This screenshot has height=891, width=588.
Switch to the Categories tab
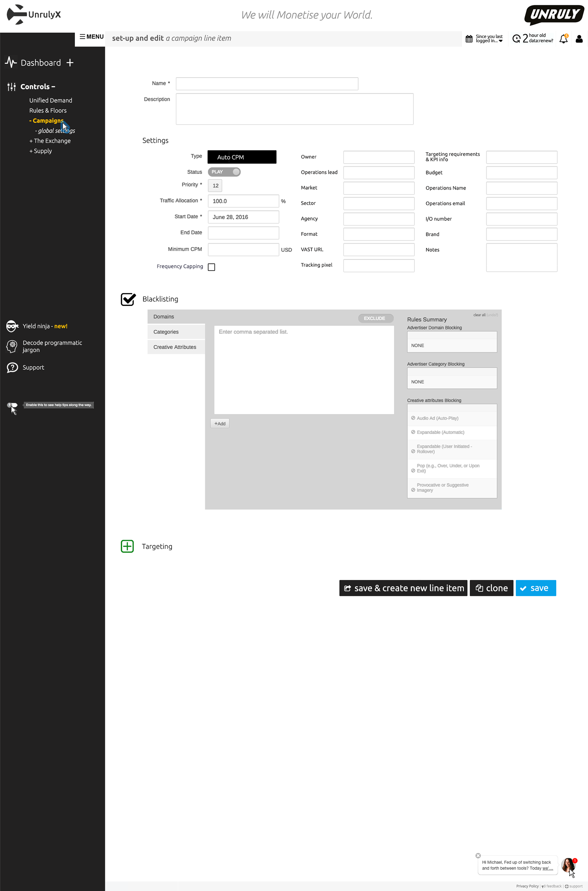coord(176,332)
